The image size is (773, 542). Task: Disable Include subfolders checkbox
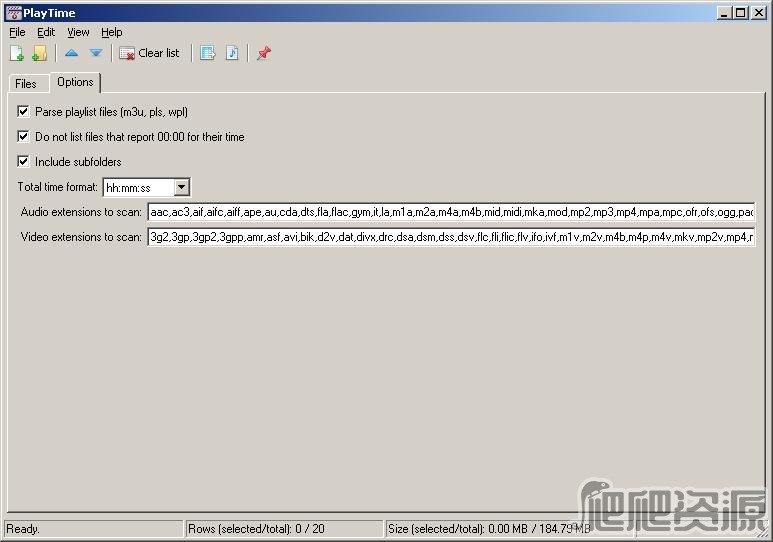coord(23,161)
